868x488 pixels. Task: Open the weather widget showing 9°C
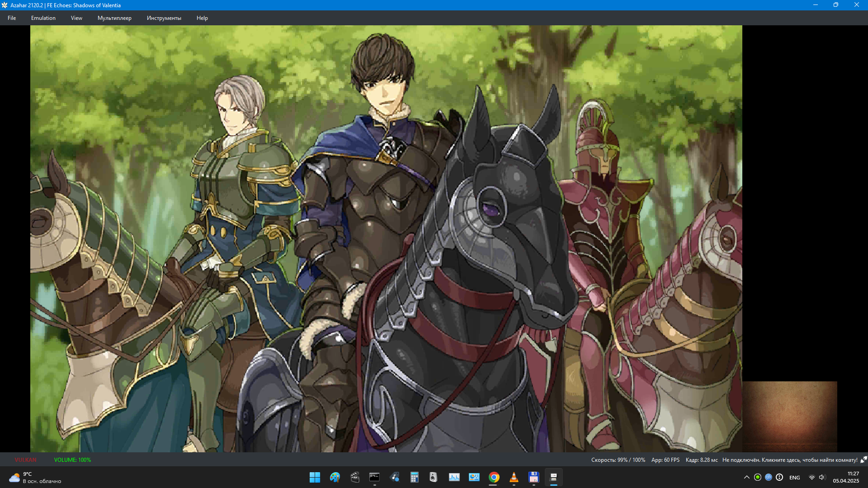click(x=35, y=477)
